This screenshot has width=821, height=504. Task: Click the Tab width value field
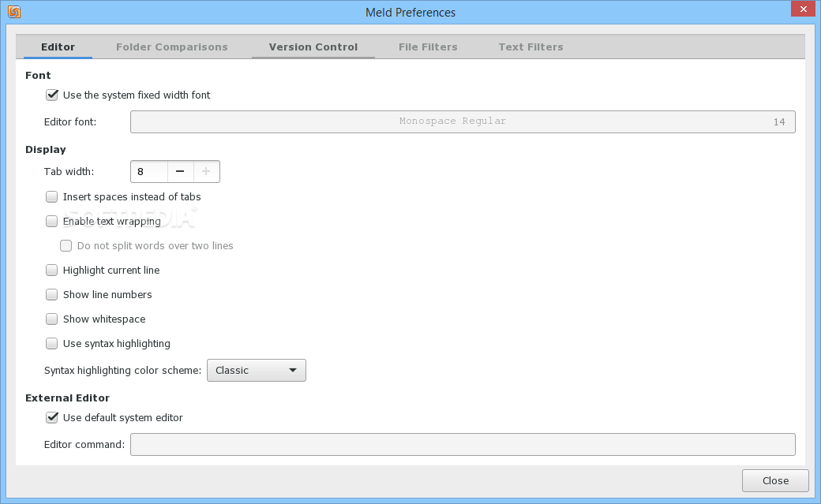click(149, 172)
